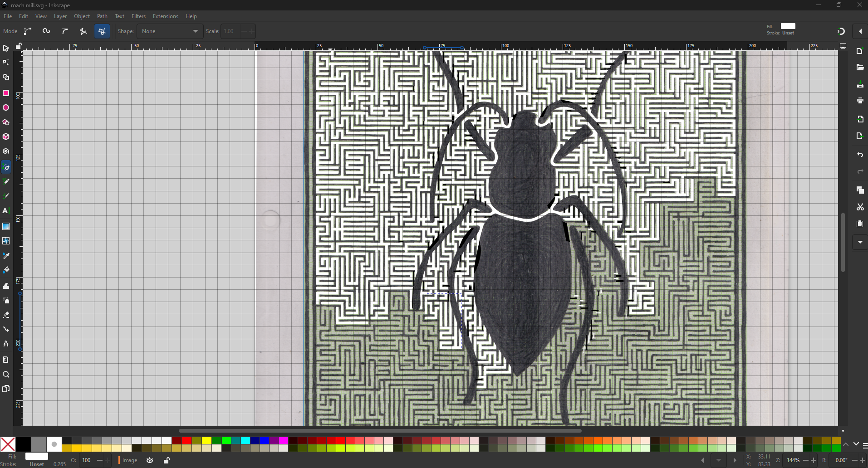Expand more commands on the right bar
The height and width of the screenshot is (468, 868).
tap(860, 242)
